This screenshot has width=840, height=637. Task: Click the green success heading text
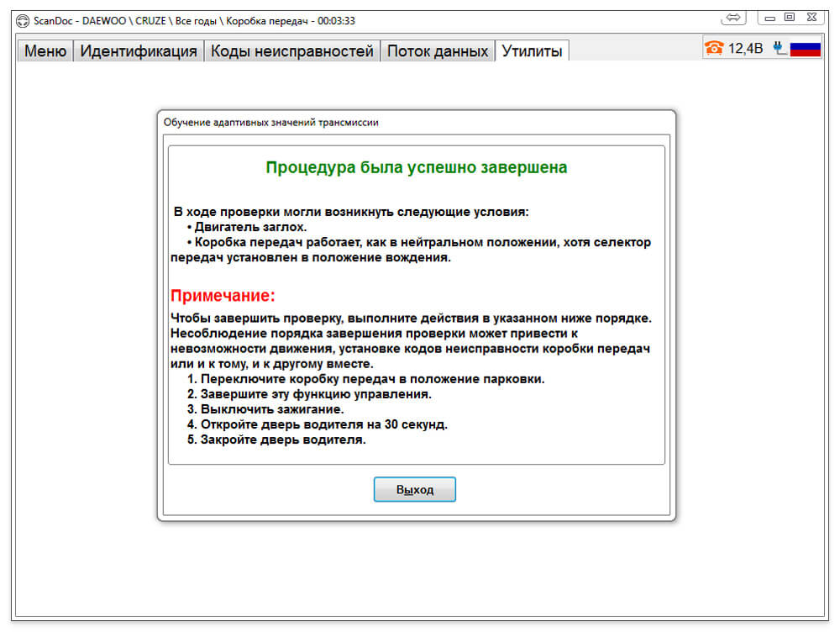coord(417,167)
